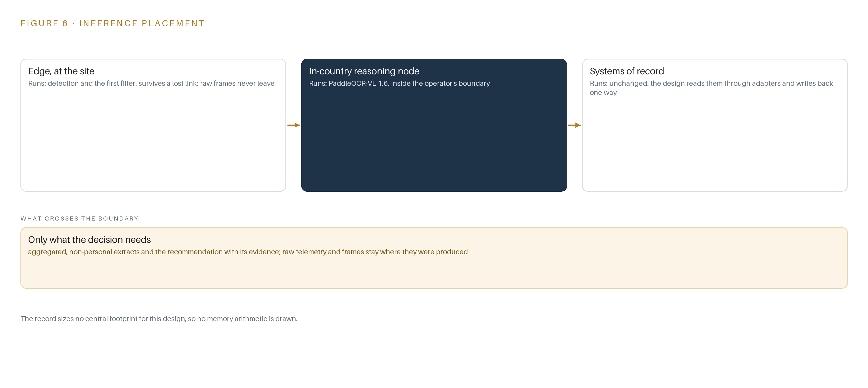Click the 'Runs: PaddleOCR-VL 1.6' description
Screen dimensions: 868x388
tap(399, 83)
